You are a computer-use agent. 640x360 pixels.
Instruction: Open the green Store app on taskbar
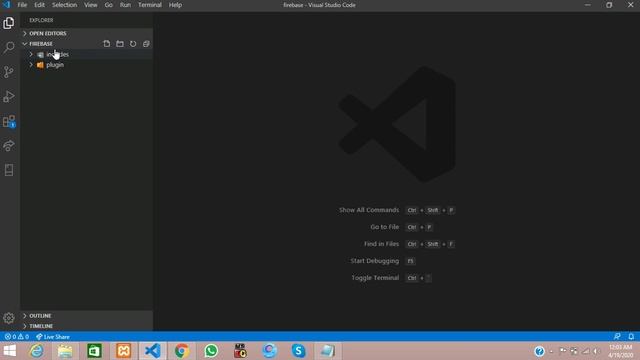click(94, 351)
